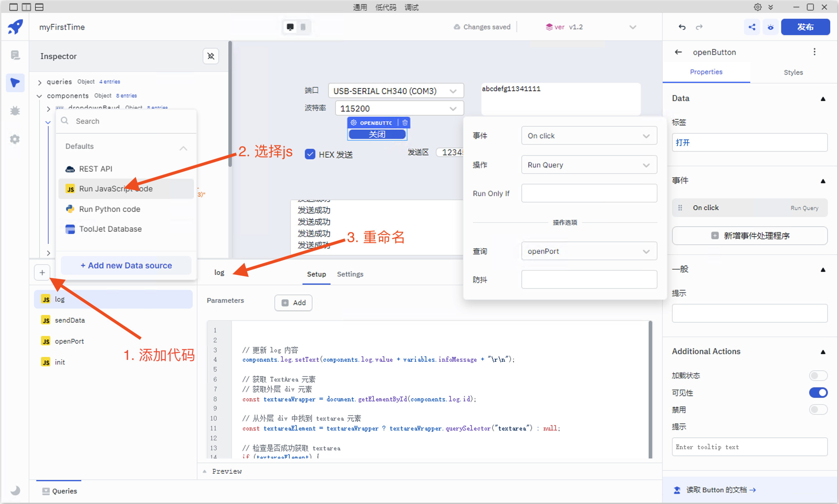Click the Run Only If input field
Image resolution: width=839 pixels, height=504 pixels.
tap(589, 193)
